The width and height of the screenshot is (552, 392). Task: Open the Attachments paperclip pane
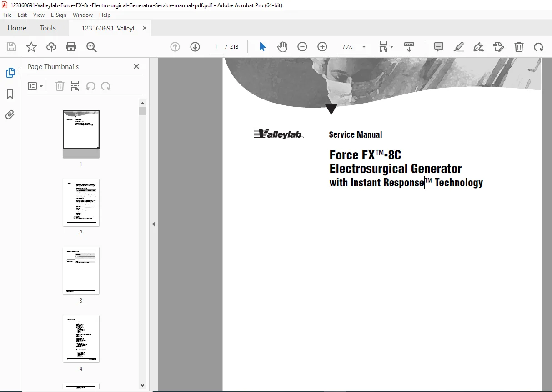(10, 115)
